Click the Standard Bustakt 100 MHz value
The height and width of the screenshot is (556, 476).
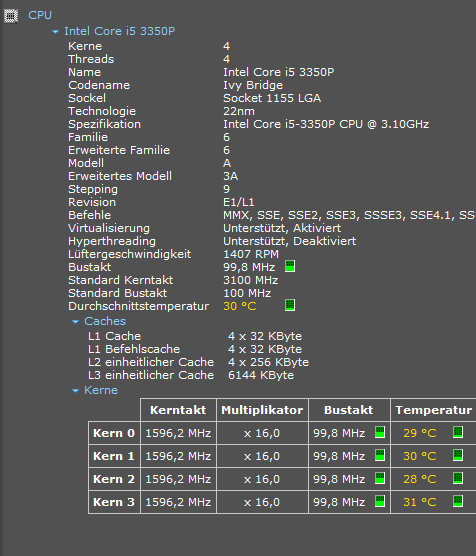click(247, 293)
